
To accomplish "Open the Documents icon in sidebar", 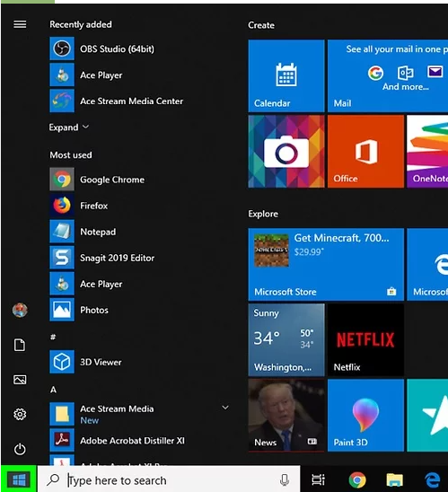I will tap(20, 345).
